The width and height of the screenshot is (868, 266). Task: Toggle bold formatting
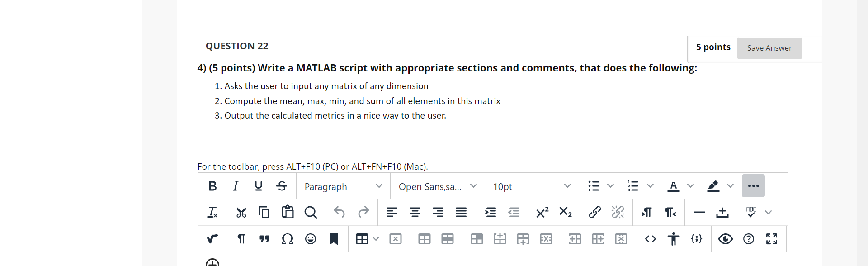(212, 186)
